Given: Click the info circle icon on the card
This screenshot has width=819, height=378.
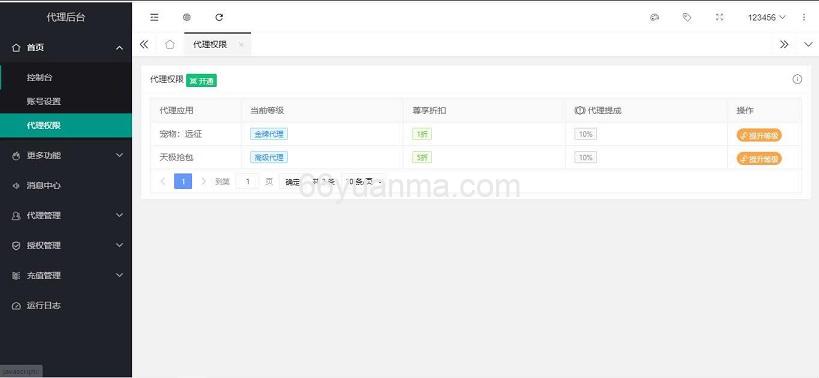Looking at the screenshot, I should coord(797,79).
